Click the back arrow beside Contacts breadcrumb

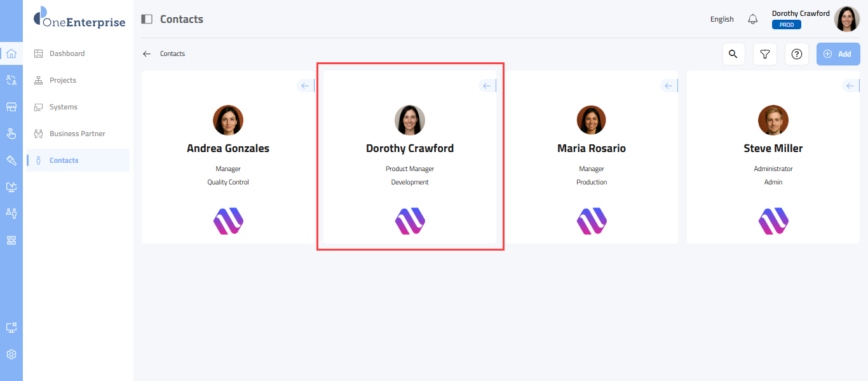(147, 54)
